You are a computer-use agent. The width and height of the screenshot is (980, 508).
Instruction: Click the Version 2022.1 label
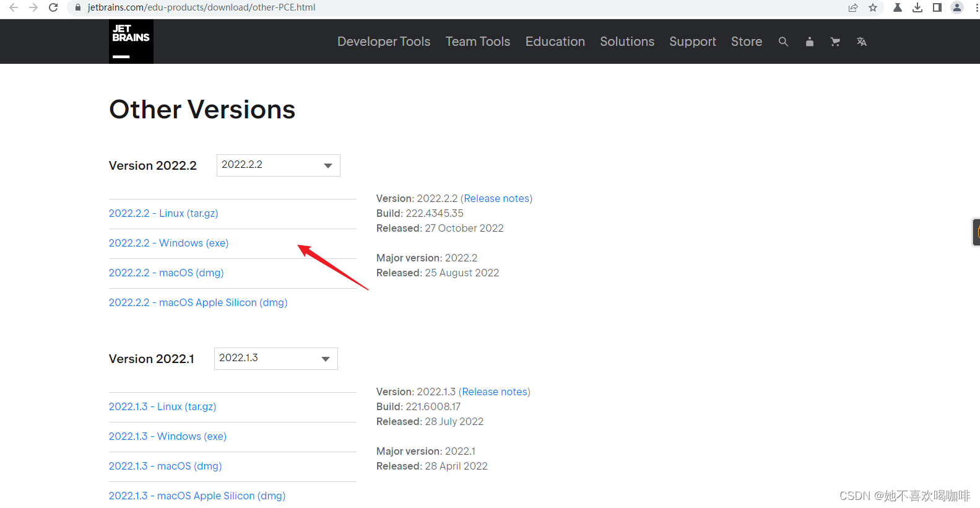152,359
